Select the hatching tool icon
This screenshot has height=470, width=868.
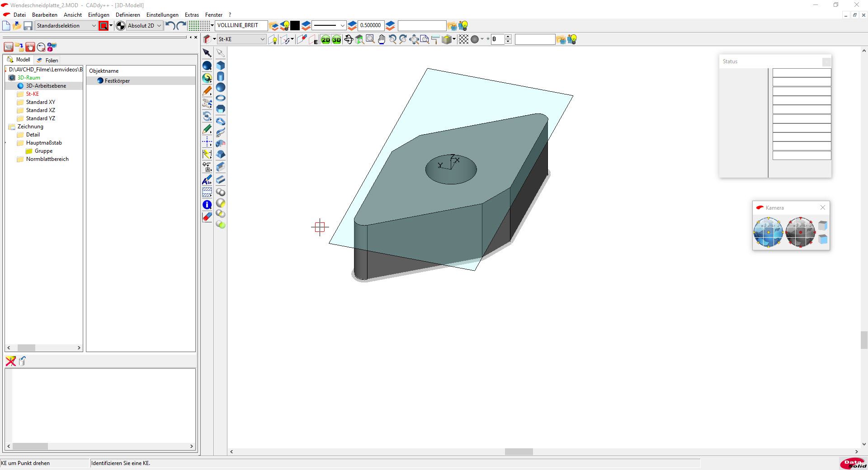point(207,193)
